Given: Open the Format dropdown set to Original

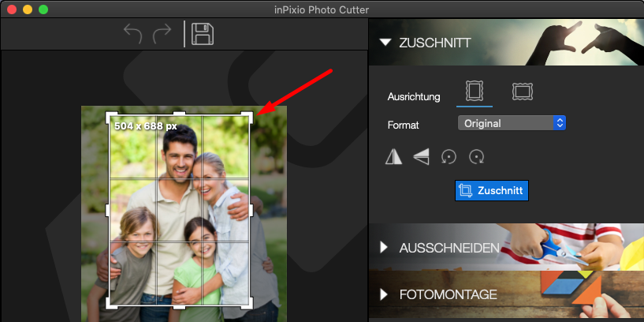Looking at the screenshot, I should point(512,123).
